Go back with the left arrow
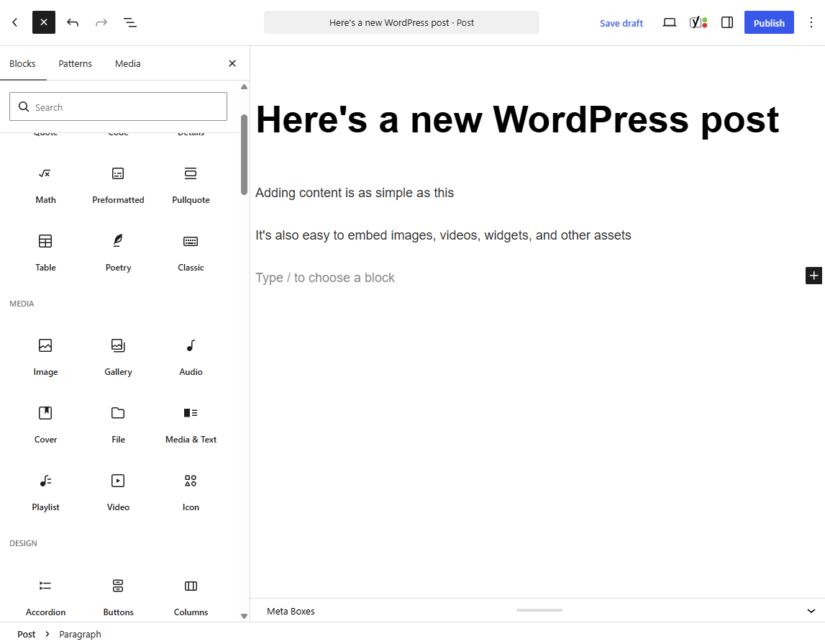 coord(14,22)
